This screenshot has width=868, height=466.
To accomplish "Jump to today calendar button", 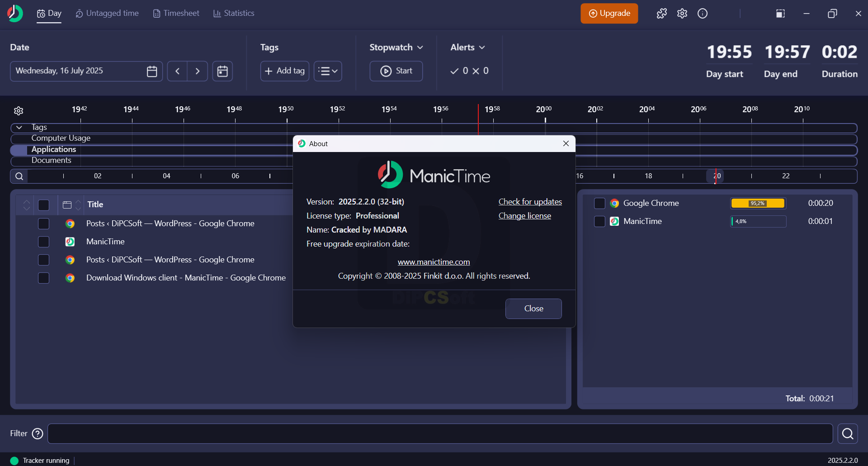I will (x=222, y=71).
